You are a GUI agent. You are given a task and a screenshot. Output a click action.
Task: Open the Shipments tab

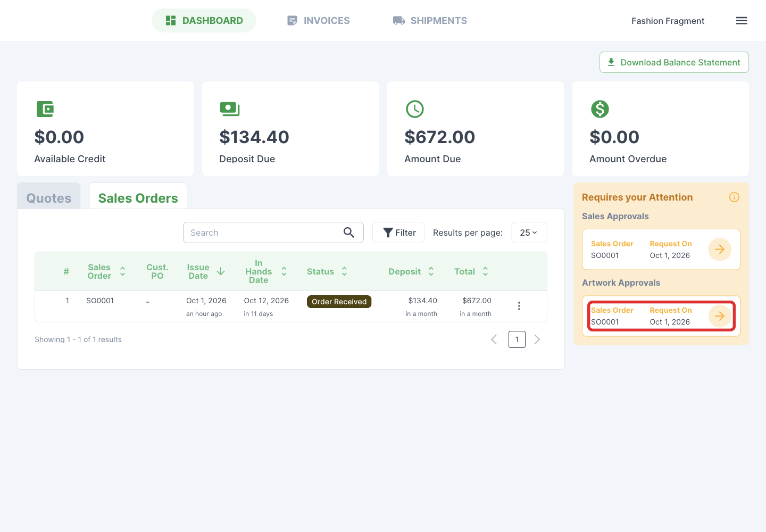(x=430, y=21)
